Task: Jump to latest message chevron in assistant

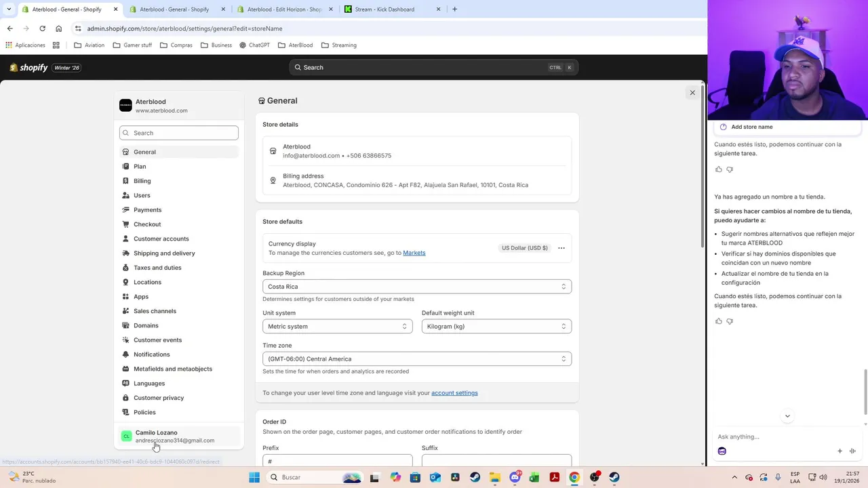Action: (x=787, y=416)
